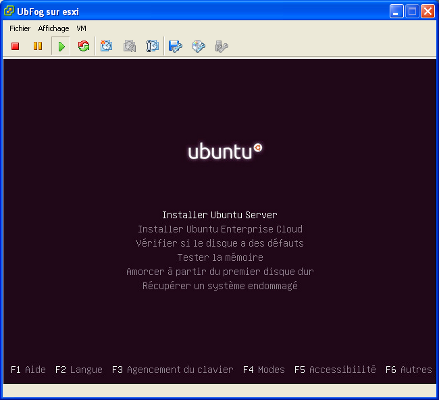The height and width of the screenshot is (400, 439).
Task: Open the snapshot manager icon
Action: pyautogui.click(x=152, y=46)
